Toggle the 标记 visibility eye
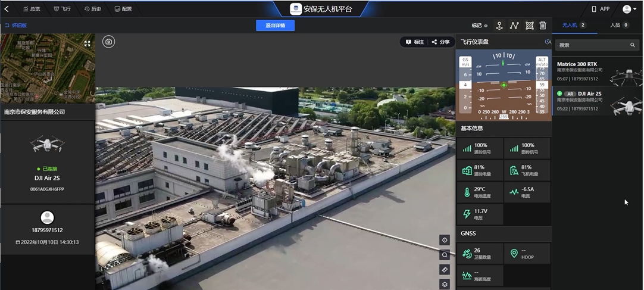644x290 pixels. click(486, 26)
